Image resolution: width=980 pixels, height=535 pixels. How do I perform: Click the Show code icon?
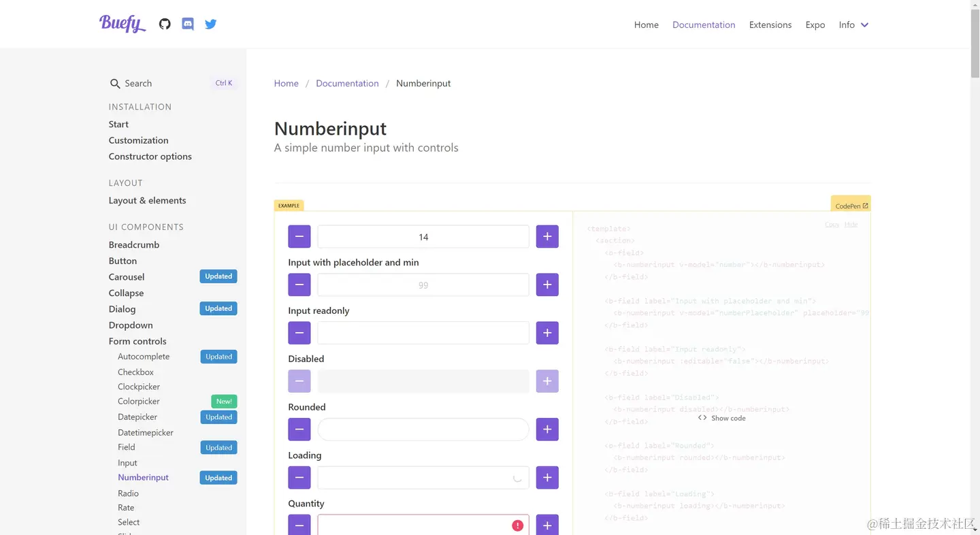702,418
